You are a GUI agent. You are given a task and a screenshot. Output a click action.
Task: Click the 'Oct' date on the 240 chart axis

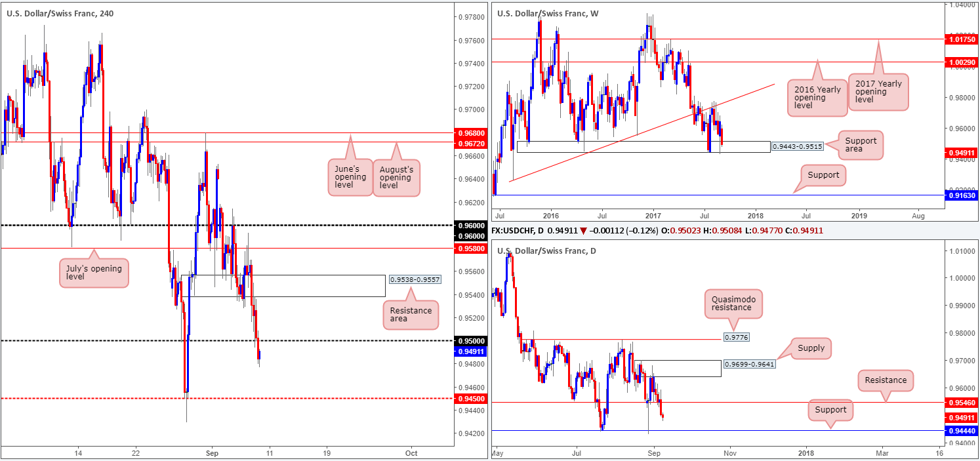coord(411,453)
